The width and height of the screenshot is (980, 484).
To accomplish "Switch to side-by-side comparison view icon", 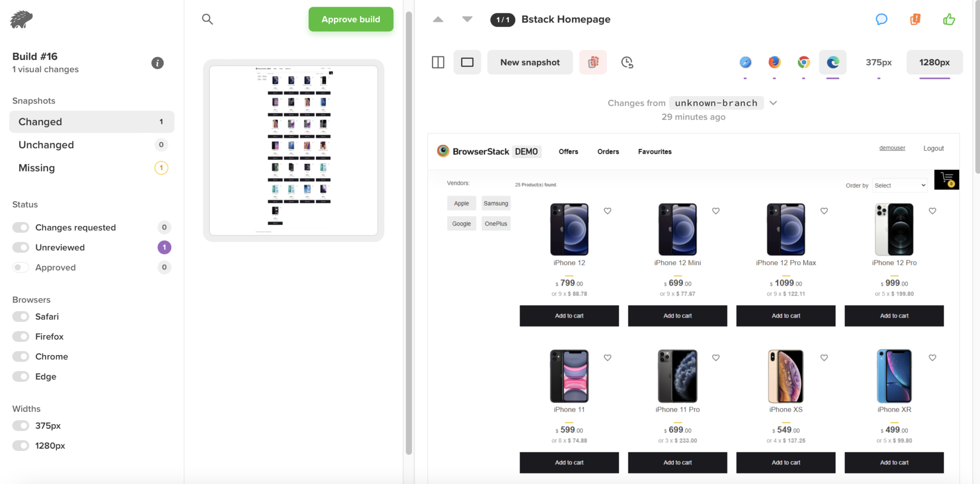I will coord(438,62).
